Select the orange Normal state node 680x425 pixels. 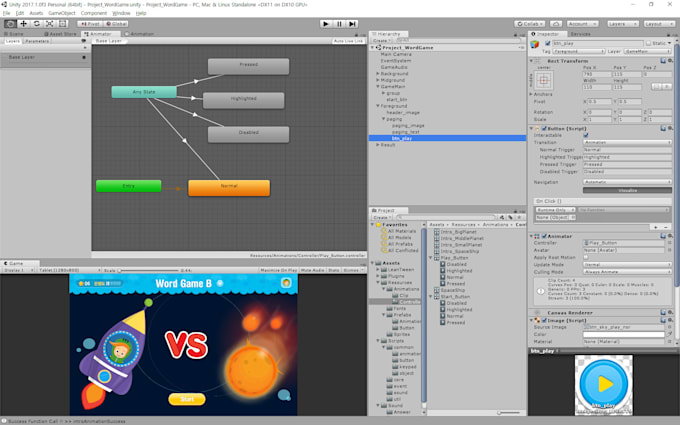click(x=229, y=187)
